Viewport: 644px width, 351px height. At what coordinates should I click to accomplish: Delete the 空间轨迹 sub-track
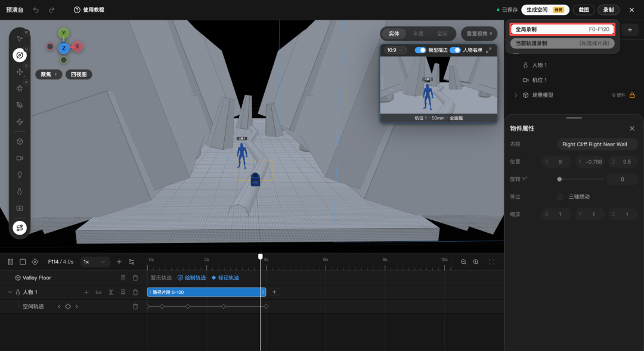[135, 307]
